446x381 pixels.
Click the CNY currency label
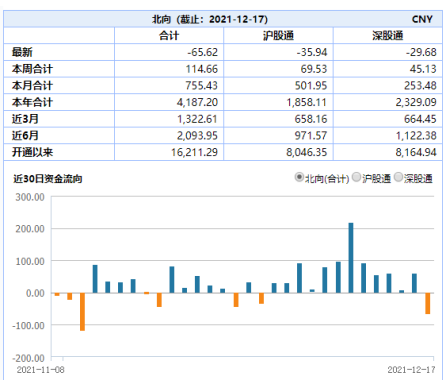422,19
